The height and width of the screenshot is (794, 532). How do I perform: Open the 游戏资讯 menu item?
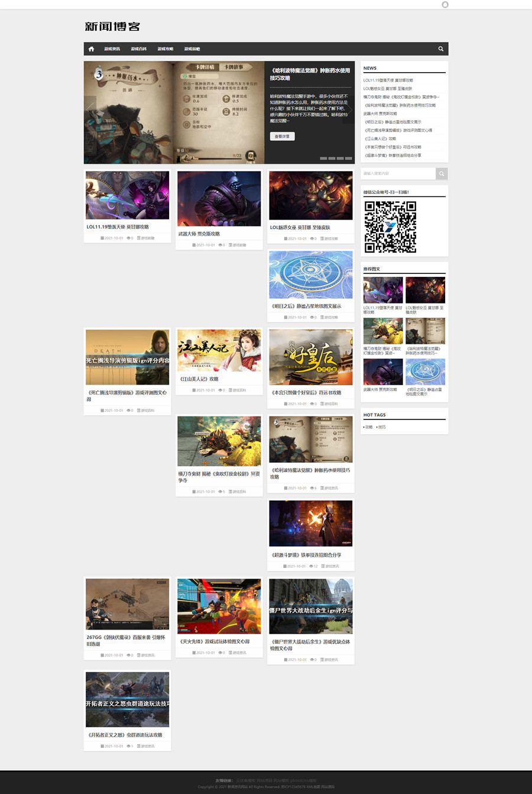click(112, 49)
